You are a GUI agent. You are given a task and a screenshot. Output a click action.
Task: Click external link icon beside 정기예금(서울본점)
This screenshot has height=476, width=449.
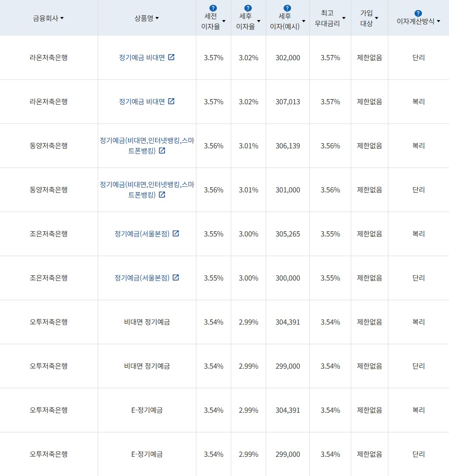tap(176, 233)
